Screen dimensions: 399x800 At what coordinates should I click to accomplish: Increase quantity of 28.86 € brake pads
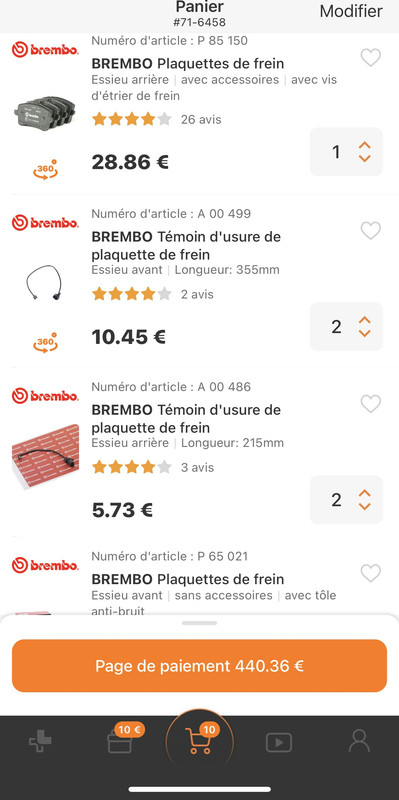(364, 145)
